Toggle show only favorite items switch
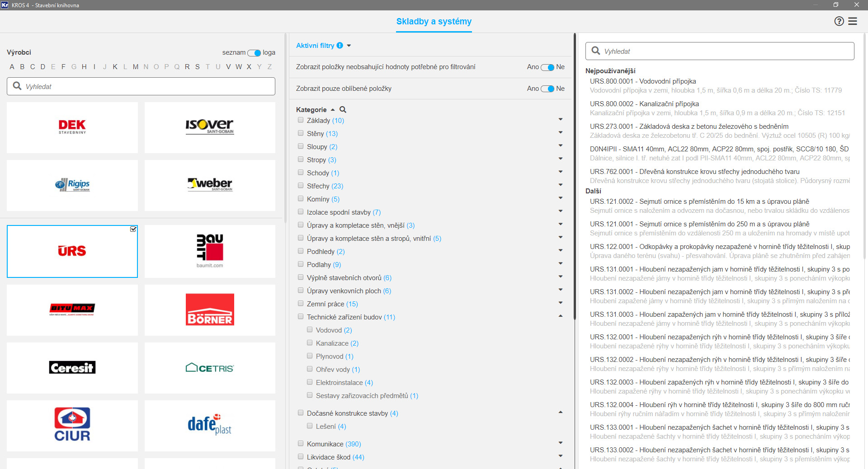This screenshot has width=868, height=469. click(x=547, y=89)
